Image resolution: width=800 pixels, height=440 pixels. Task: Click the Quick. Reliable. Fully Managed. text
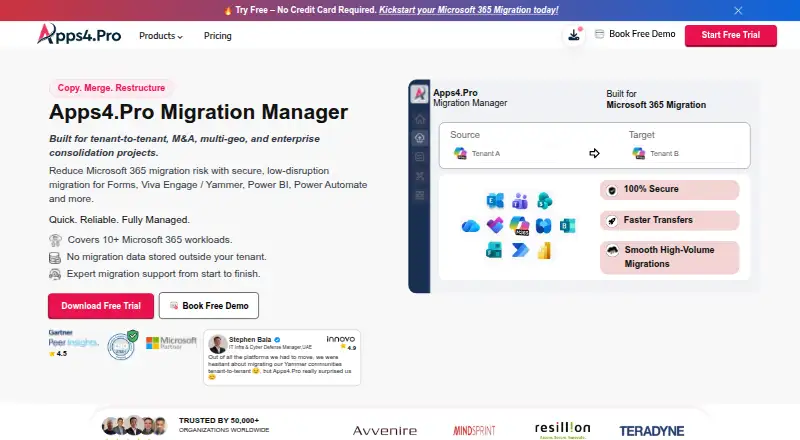point(119,219)
